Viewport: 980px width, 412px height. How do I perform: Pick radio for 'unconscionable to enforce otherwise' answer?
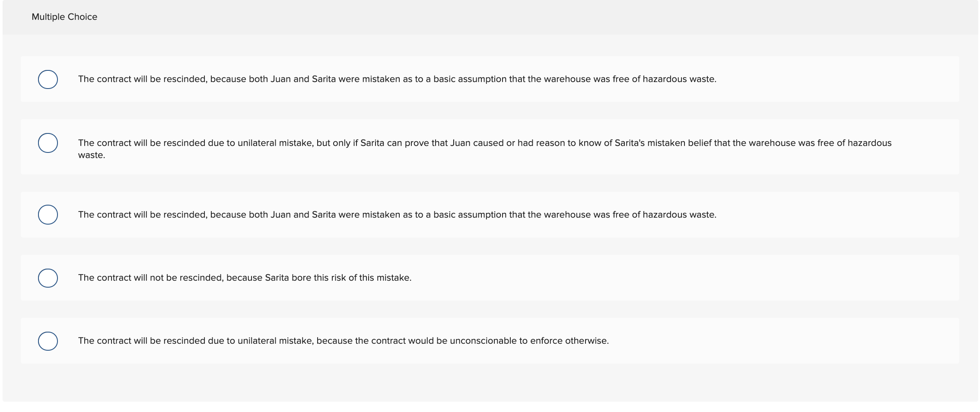click(48, 341)
